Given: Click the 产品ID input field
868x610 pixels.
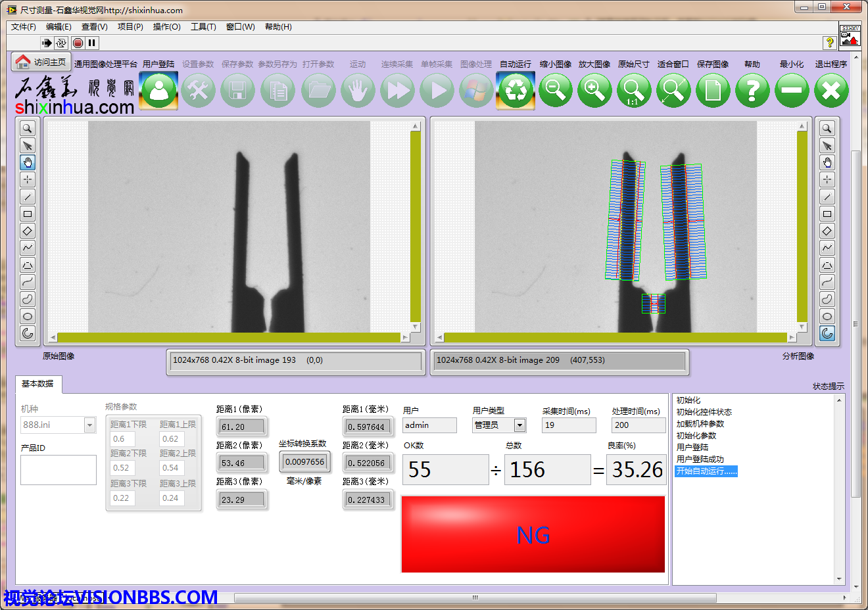Looking at the screenshot, I should 59,470.
